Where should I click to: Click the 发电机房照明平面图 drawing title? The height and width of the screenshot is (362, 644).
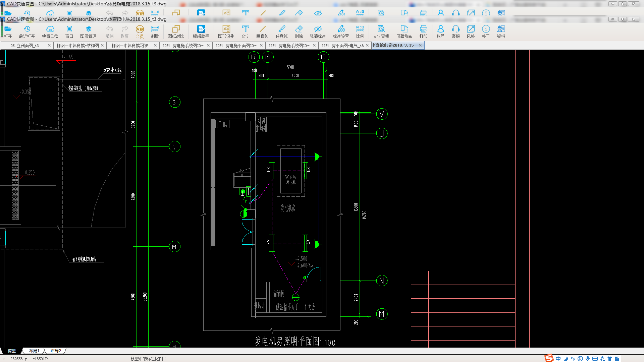295,342
